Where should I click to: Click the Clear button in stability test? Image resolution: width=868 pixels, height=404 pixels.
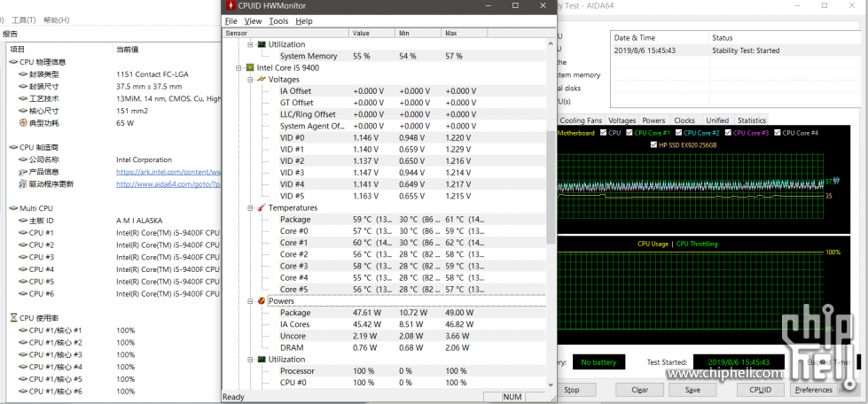(640, 390)
